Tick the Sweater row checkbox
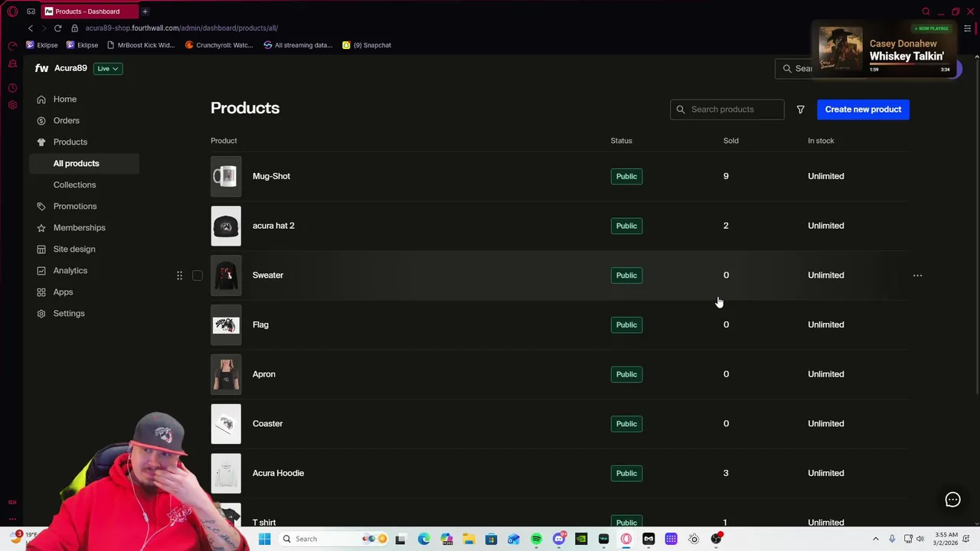Viewport: 980px width, 551px height. (198, 275)
